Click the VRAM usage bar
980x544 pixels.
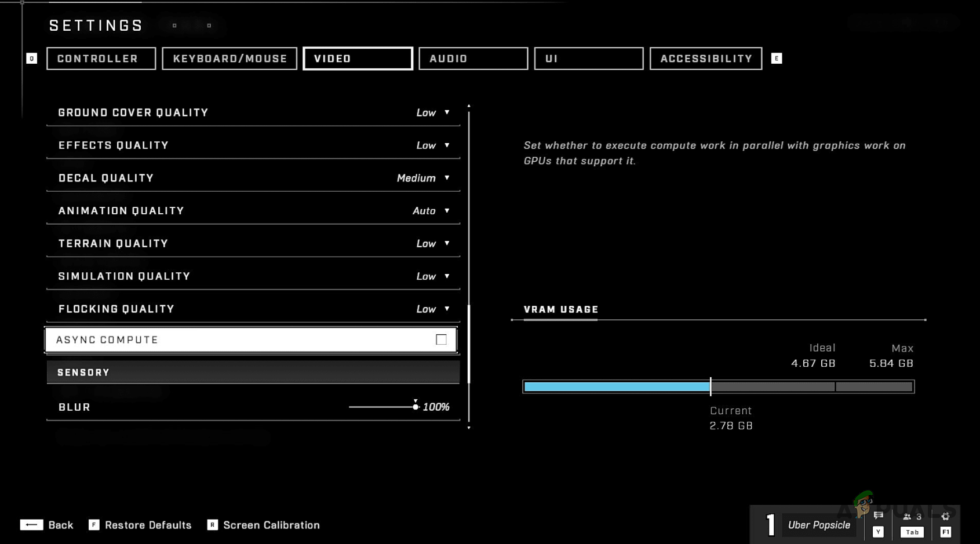tap(719, 386)
